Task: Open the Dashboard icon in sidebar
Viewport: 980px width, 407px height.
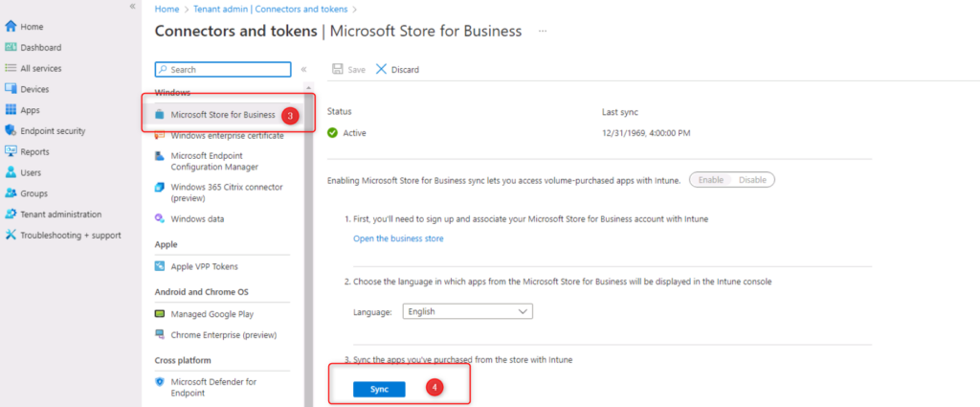Action: click(11, 47)
